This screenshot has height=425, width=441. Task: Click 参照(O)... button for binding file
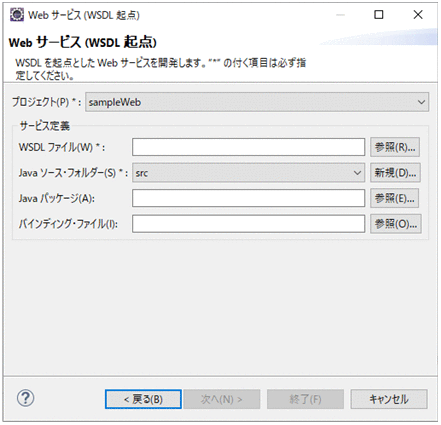396,224
